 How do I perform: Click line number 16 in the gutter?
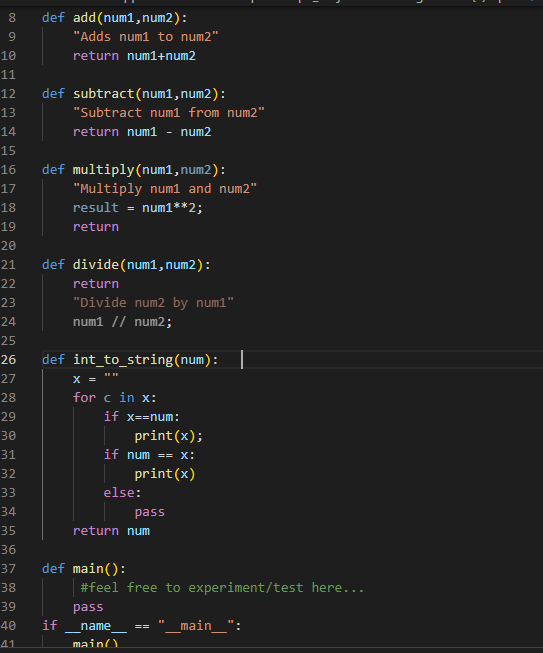pos(8,170)
